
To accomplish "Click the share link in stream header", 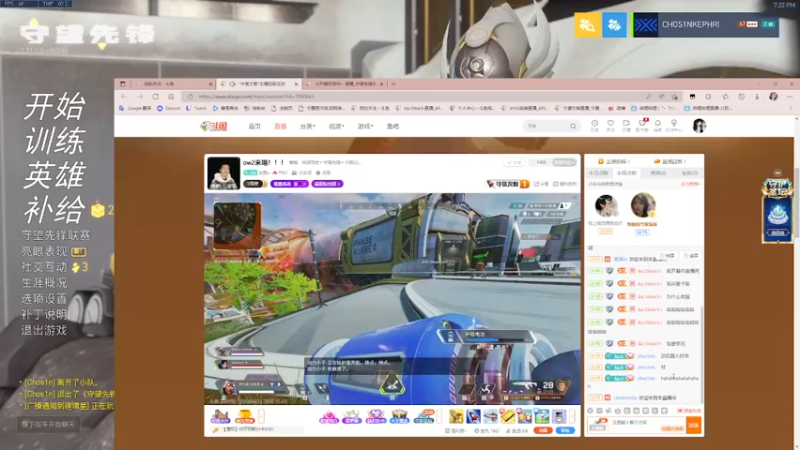I will [x=541, y=184].
